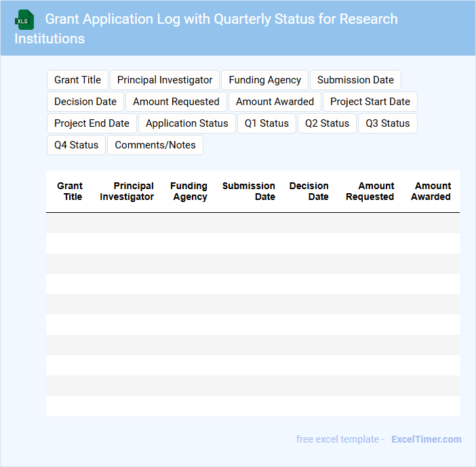The image size is (476, 467).
Task: Click the Q1 Status tag
Action: (x=266, y=123)
